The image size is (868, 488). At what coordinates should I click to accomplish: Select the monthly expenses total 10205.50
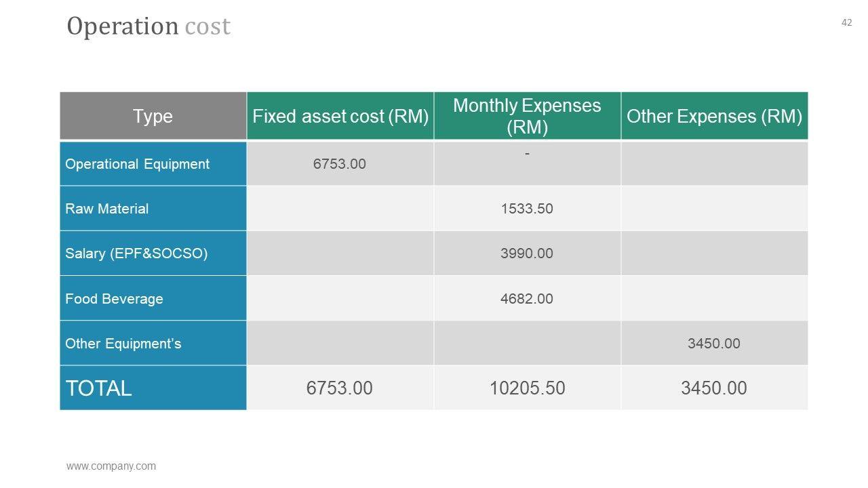point(527,388)
